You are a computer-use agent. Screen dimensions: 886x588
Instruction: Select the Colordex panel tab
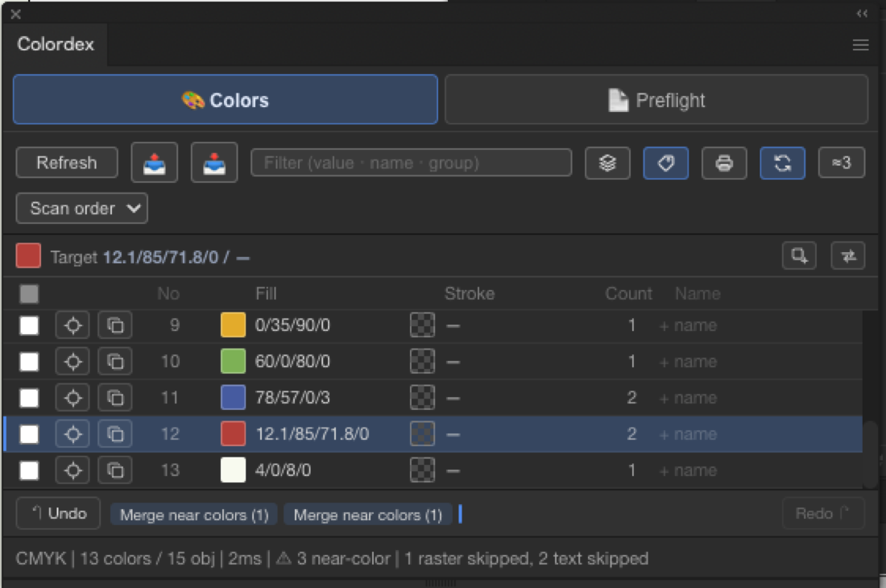[56, 44]
